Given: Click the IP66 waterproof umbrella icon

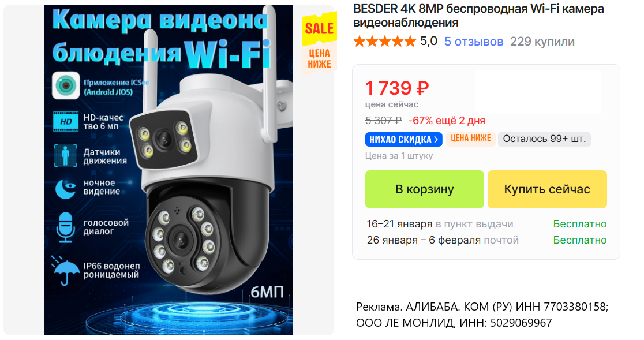Looking at the screenshot, I should coord(66,270).
